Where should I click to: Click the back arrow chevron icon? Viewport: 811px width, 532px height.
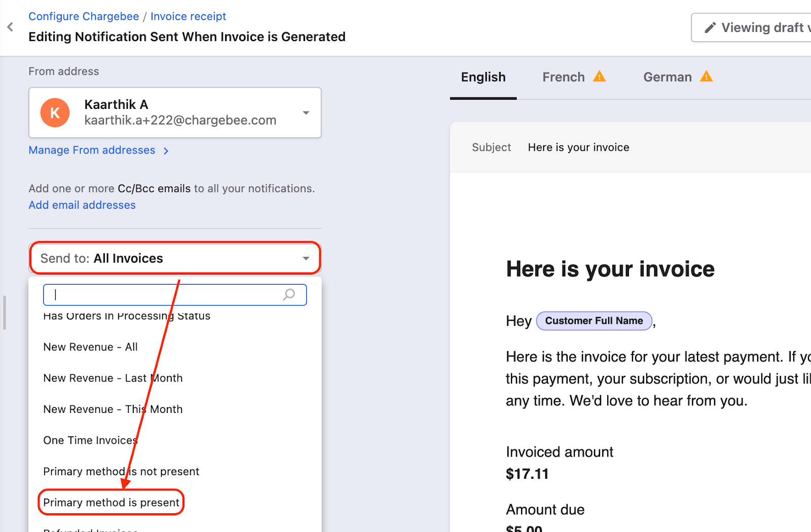[x=10, y=27]
